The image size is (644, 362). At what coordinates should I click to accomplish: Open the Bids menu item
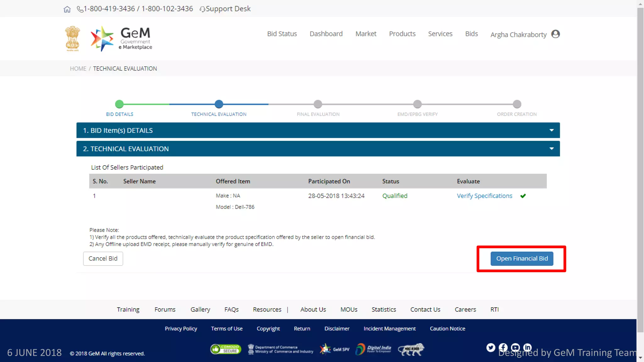(x=471, y=34)
